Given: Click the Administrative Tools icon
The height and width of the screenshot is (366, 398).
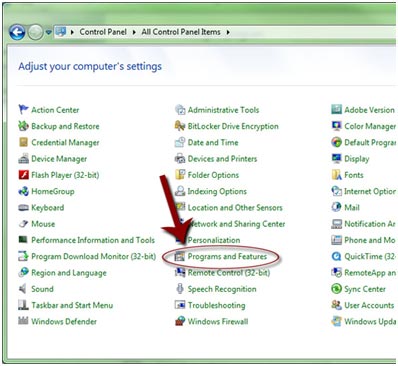Looking at the screenshot, I should 180,109.
